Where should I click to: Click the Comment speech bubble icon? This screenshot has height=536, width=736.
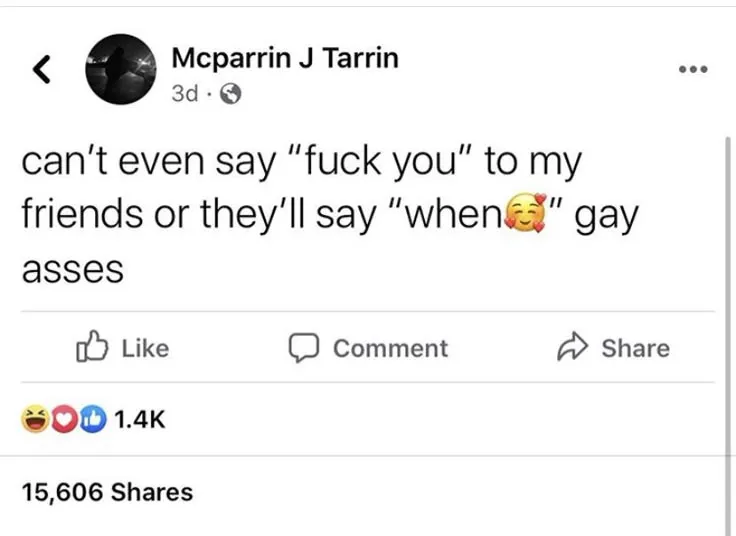pyautogui.click(x=304, y=348)
